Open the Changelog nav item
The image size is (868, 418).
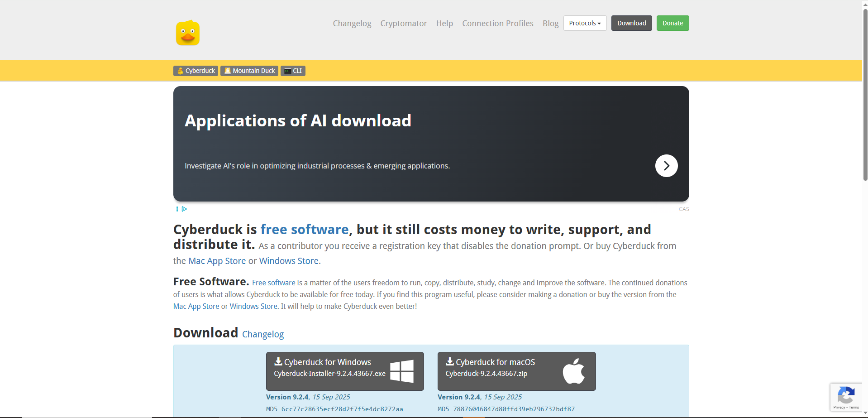(x=352, y=24)
